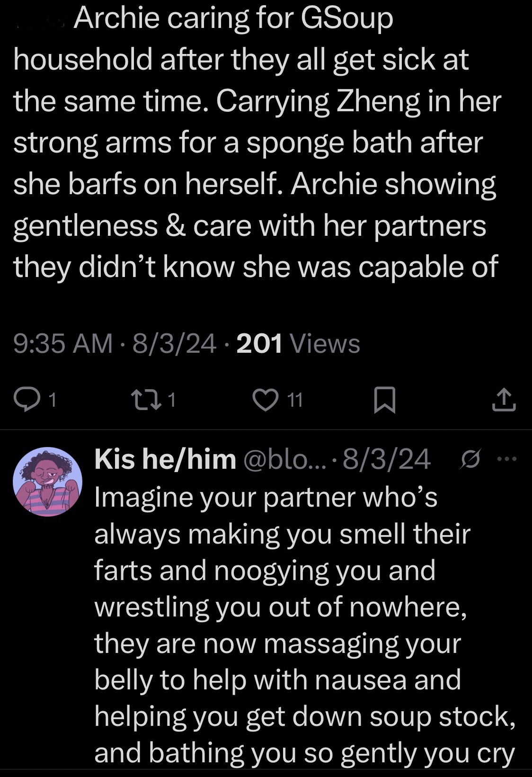Open the "Kis he/him" display name
Viewport: 532px width, 777px height.
point(165,459)
